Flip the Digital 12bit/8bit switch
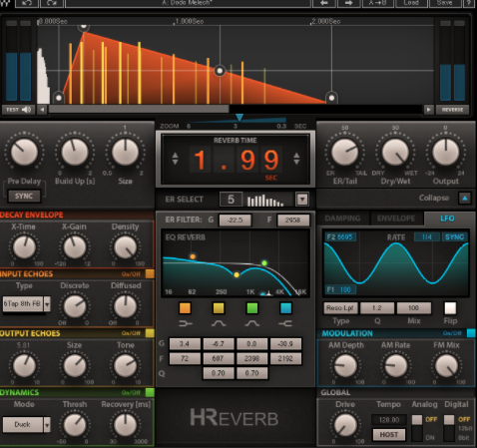This screenshot has width=477, height=448. click(x=449, y=427)
